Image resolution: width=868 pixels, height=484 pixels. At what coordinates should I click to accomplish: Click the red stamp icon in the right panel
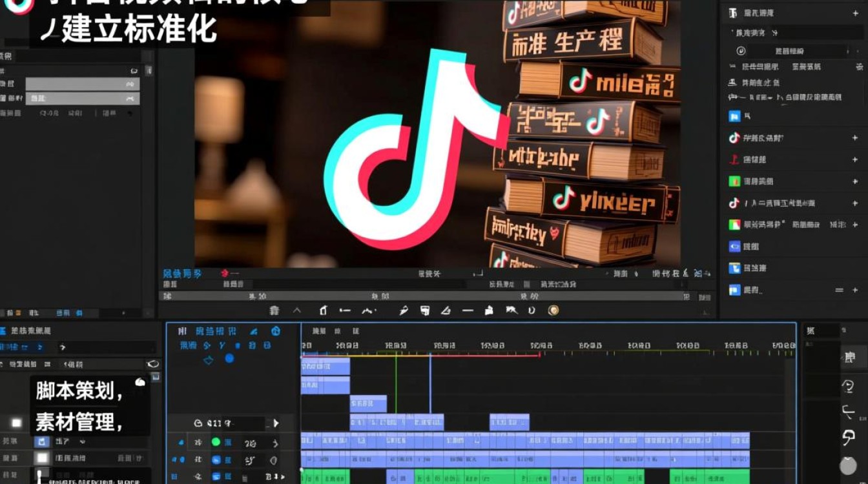pos(734,159)
